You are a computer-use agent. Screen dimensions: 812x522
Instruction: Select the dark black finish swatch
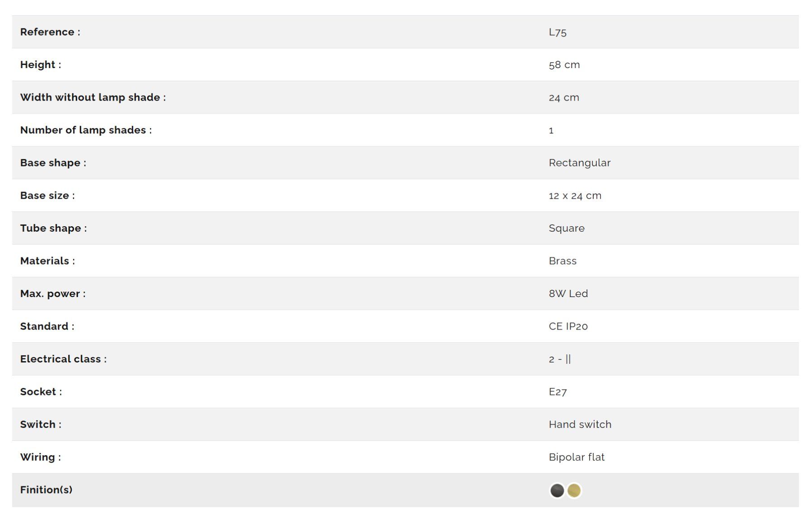click(x=557, y=490)
